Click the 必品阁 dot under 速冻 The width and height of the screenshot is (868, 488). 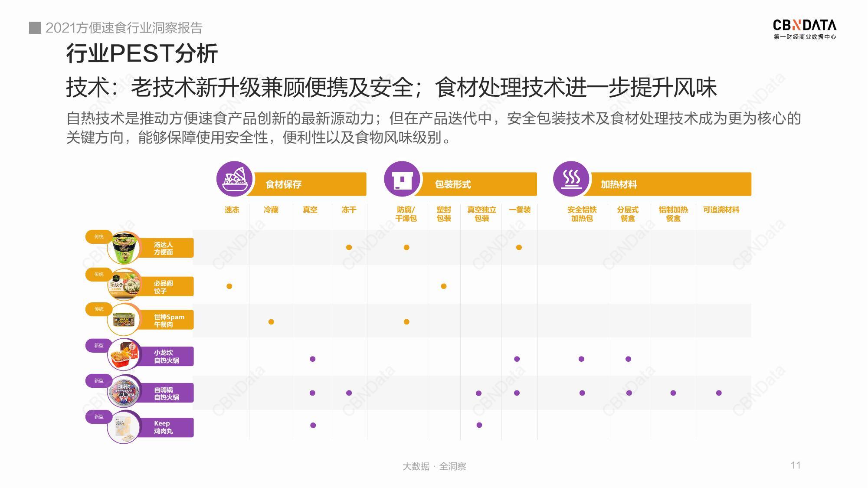click(x=229, y=286)
